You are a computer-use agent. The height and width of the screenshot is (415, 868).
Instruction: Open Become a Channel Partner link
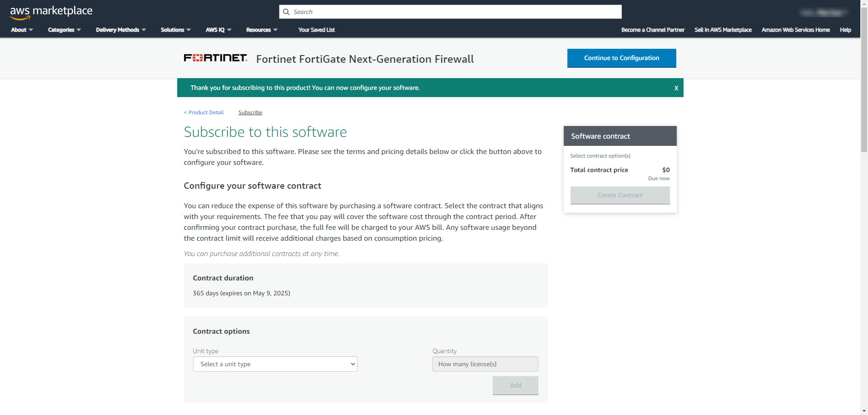pyautogui.click(x=653, y=30)
